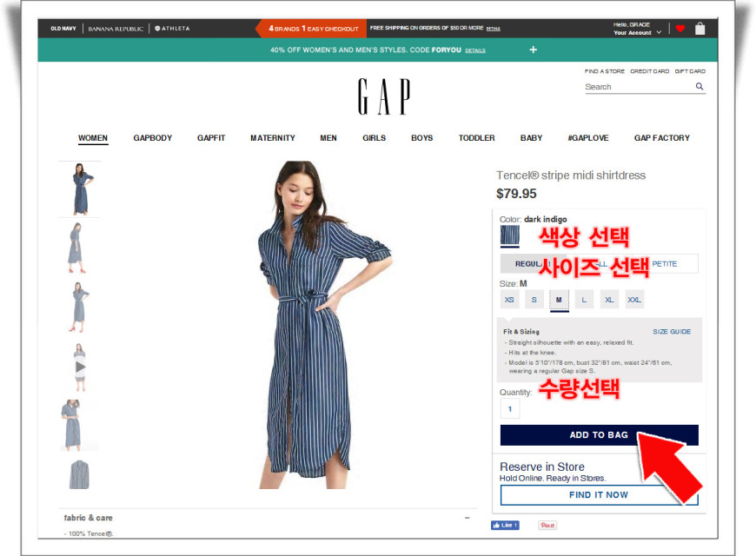The image size is (756, 556).
Task: Select the second thumbnail, model turned away
Action: pos(77,248)
